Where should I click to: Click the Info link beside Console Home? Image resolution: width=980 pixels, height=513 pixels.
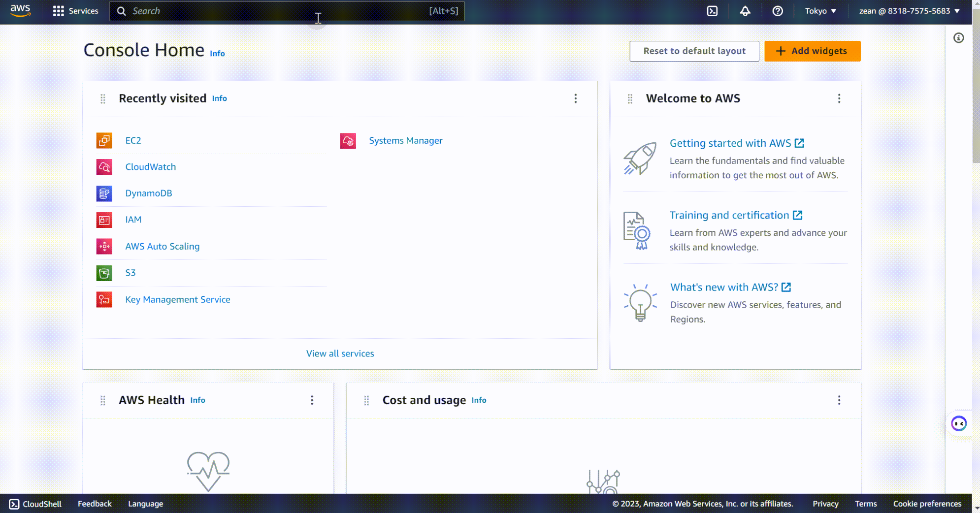(217, 54)
